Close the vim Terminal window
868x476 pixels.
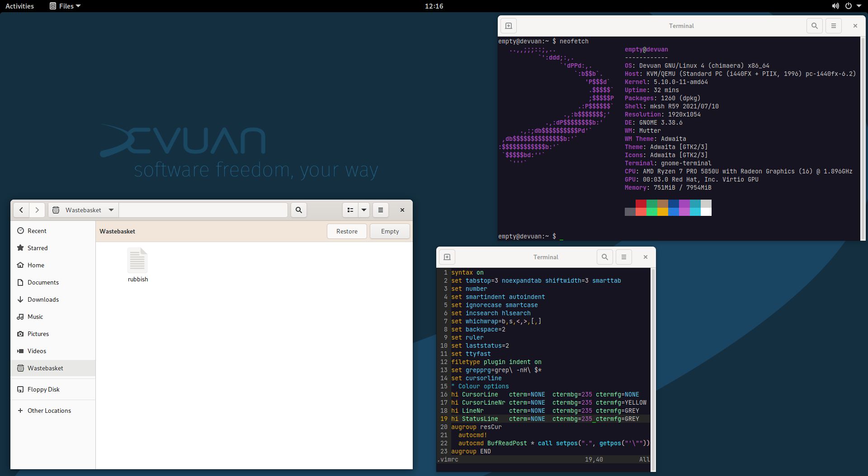click(x=646, y=257)
